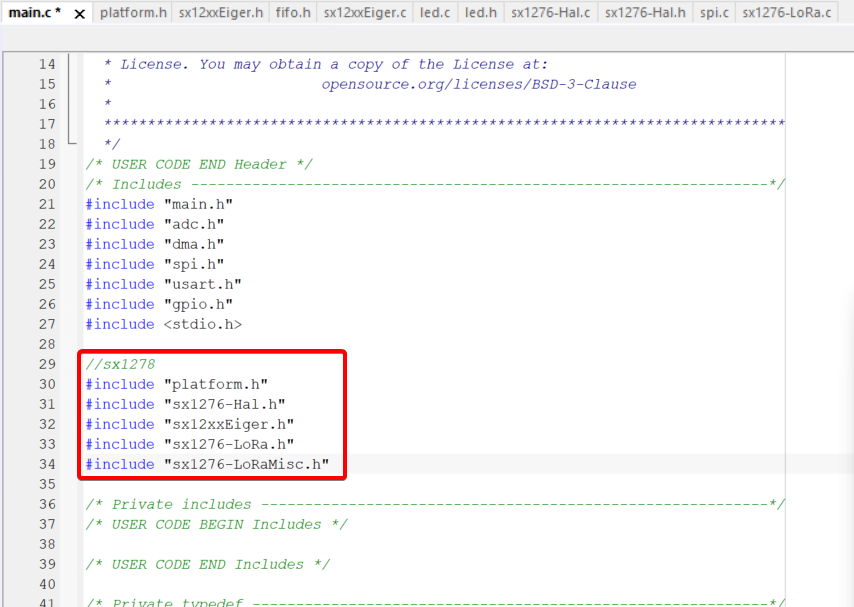Select the led.h tab
854x607 pixels.
(481, 13)
